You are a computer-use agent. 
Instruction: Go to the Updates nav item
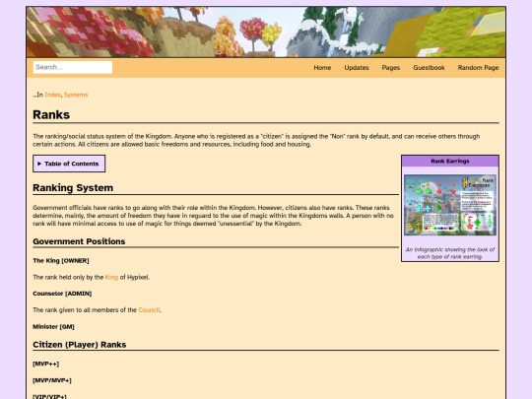[357, 68]
